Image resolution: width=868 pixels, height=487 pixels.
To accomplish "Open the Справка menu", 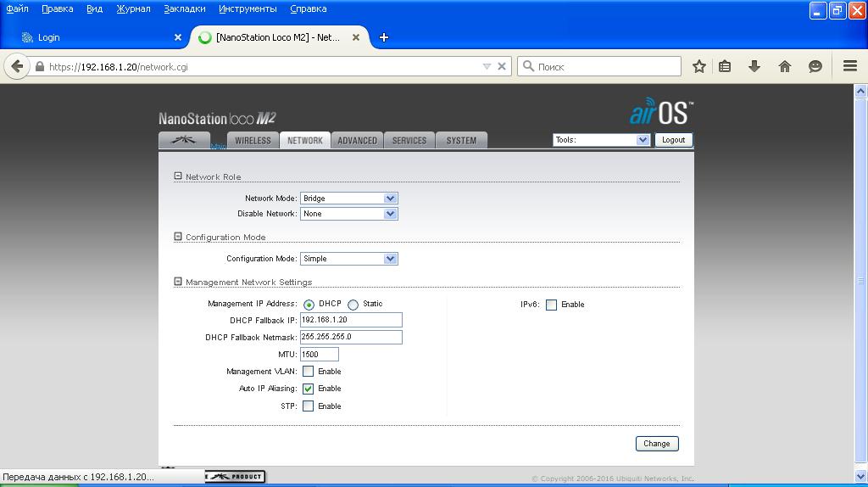I will pos(309,8).
